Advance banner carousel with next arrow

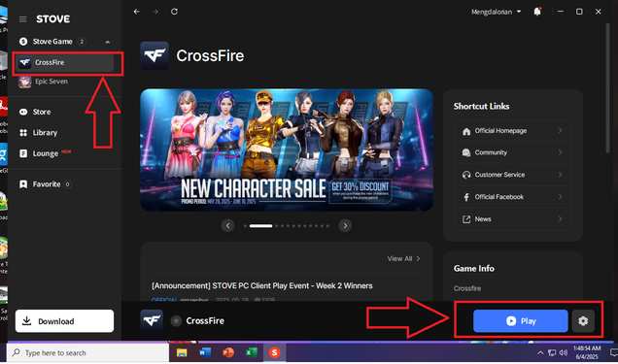click(x=345, y=225)
